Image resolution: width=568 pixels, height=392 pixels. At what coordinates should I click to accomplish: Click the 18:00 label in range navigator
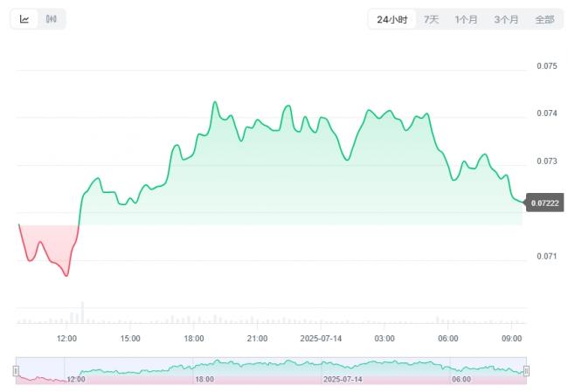[x=204, y=379]
